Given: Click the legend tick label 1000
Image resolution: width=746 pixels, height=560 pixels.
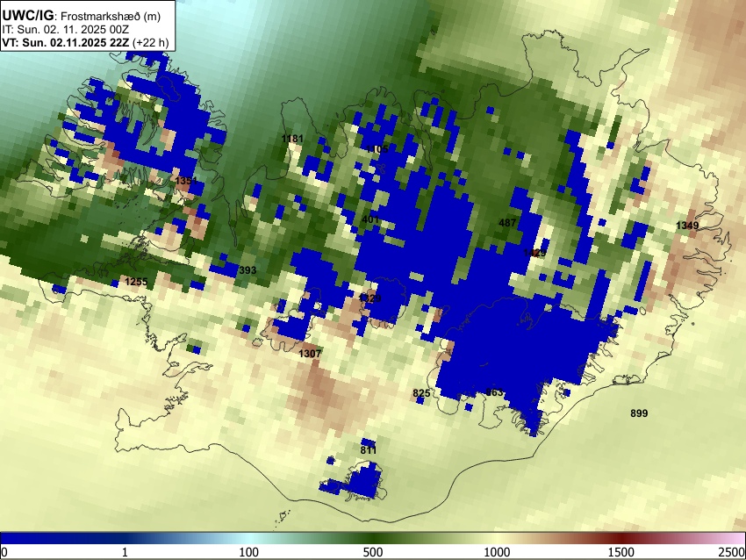Looking at the screenshot, I should click(497, 552).
